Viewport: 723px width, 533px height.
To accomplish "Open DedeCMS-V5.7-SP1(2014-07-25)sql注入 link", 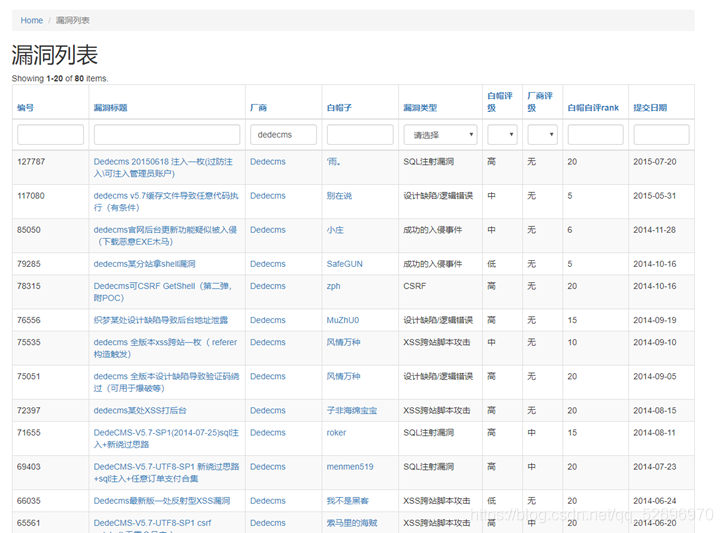I will (166, 438).
